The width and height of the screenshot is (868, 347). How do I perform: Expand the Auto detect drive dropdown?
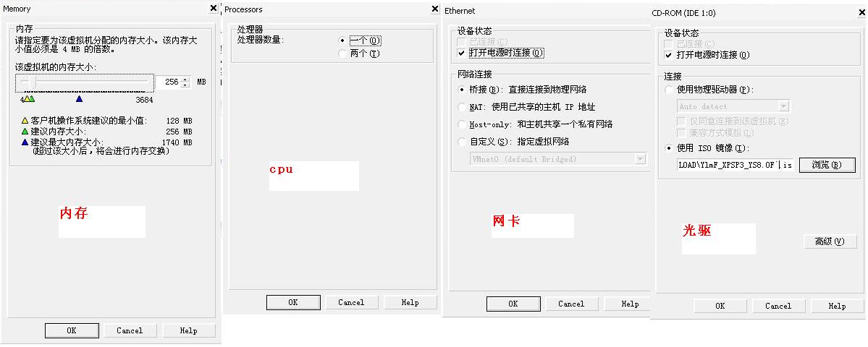click(783, 106)
